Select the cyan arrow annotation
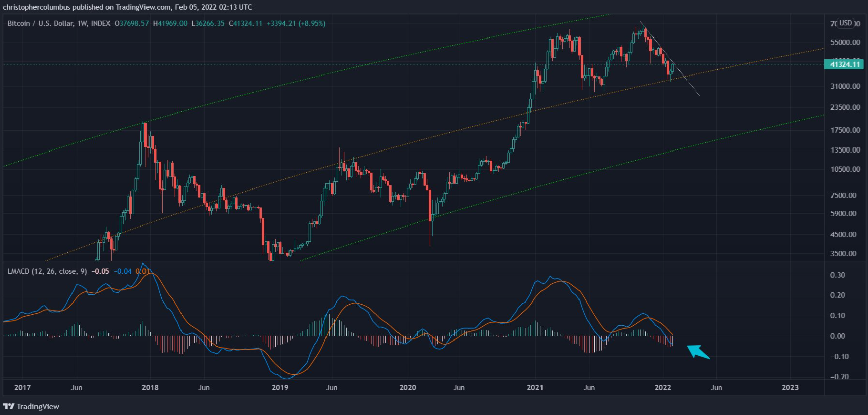The height and width of the screenshot is (415, 868). (699, 352)
